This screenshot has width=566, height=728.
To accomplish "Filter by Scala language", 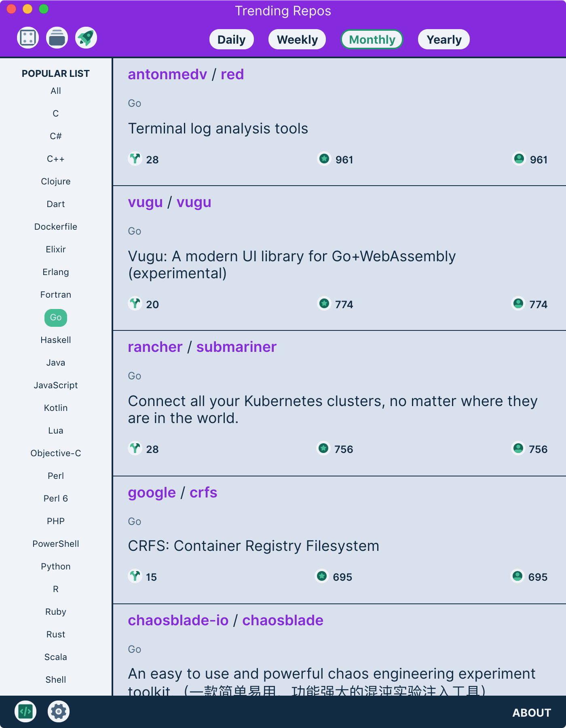I will click(x=56, y=657).
